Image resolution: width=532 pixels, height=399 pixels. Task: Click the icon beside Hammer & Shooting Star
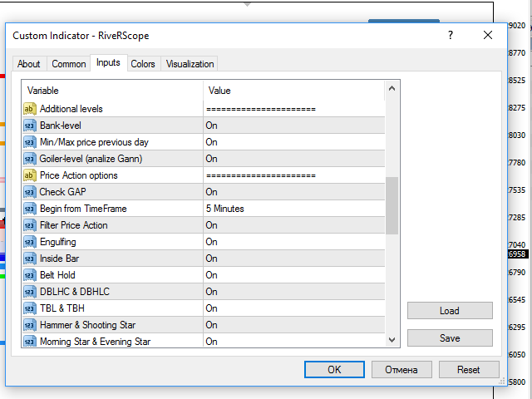tap(29, 325)
